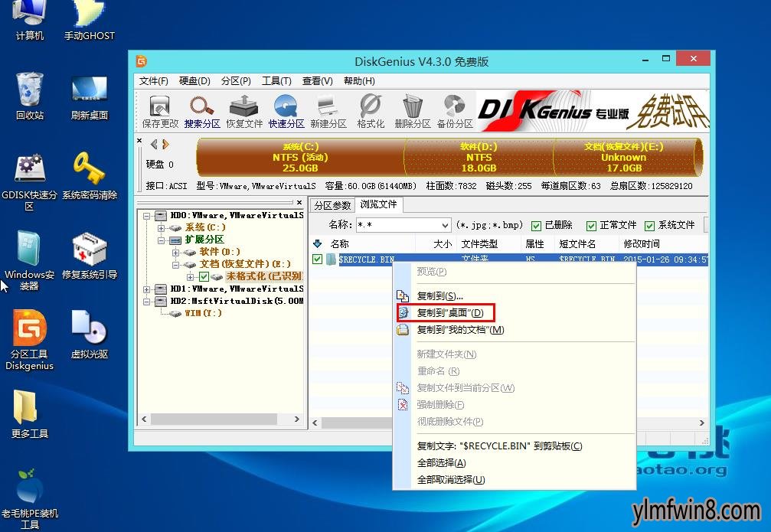Collapse the HD0:VMware tree node
The height and width of the screenshot is (532, 771).
click(146, 216)
